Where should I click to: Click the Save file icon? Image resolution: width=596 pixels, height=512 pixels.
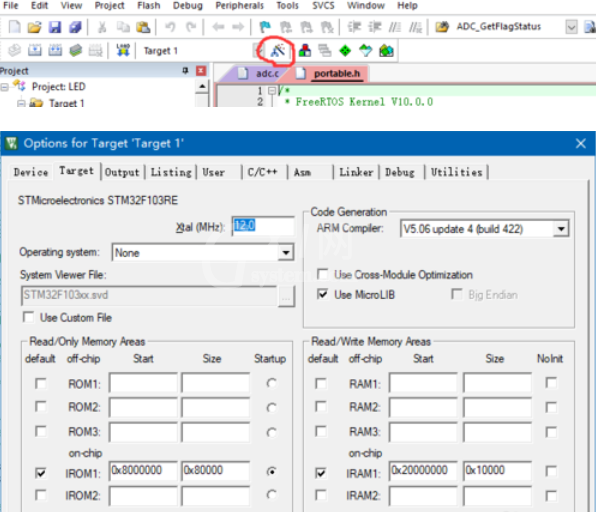[55, 27]
